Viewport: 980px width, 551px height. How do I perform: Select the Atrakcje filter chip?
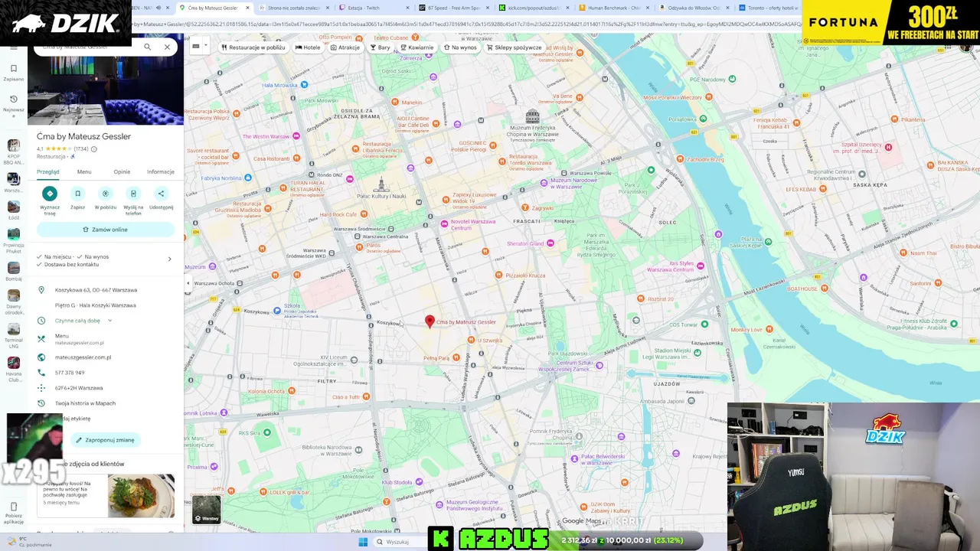point(345,47)
